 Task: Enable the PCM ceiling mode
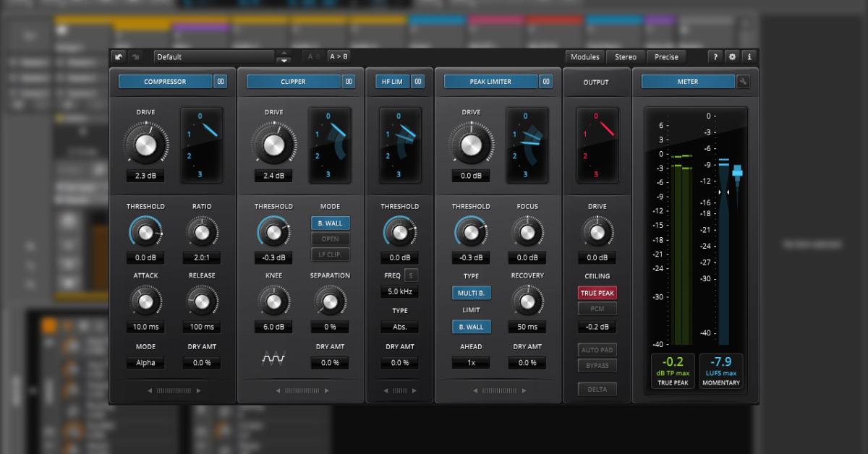[597, 309]
